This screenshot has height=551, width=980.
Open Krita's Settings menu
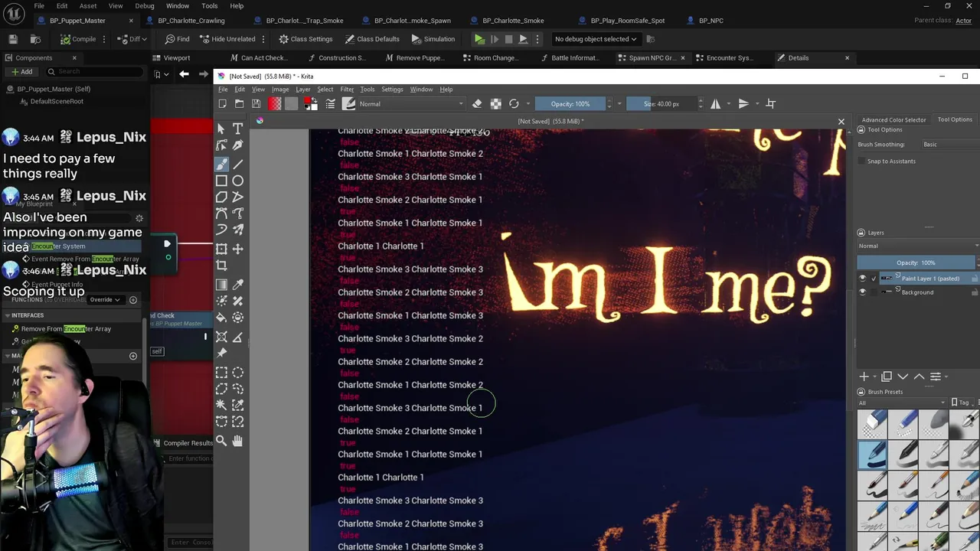pyautogui.click(x=392, y=90)
